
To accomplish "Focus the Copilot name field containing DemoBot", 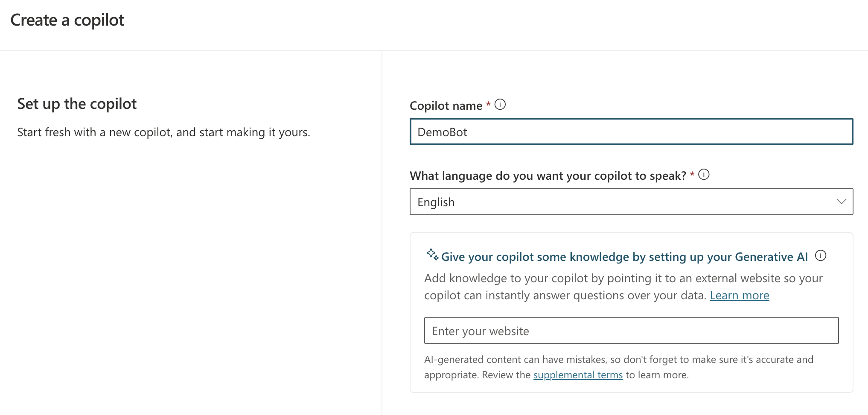I will (631, 132).
